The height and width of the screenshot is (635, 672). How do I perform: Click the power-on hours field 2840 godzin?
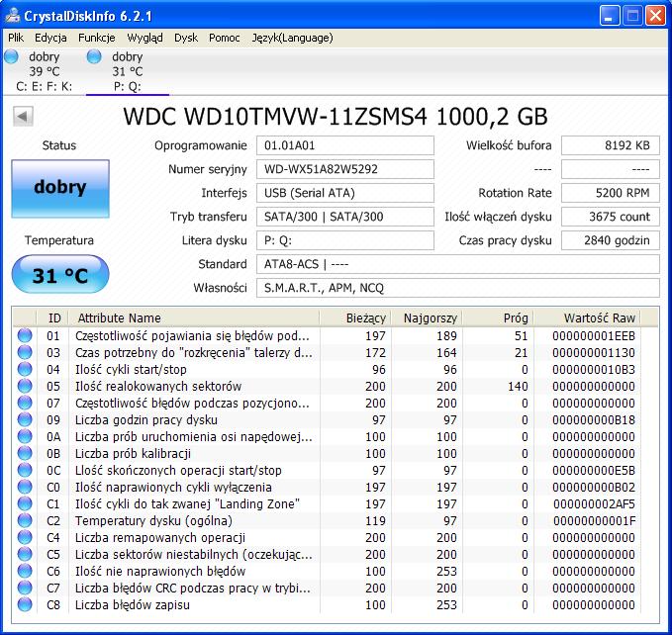coord(611,240)
